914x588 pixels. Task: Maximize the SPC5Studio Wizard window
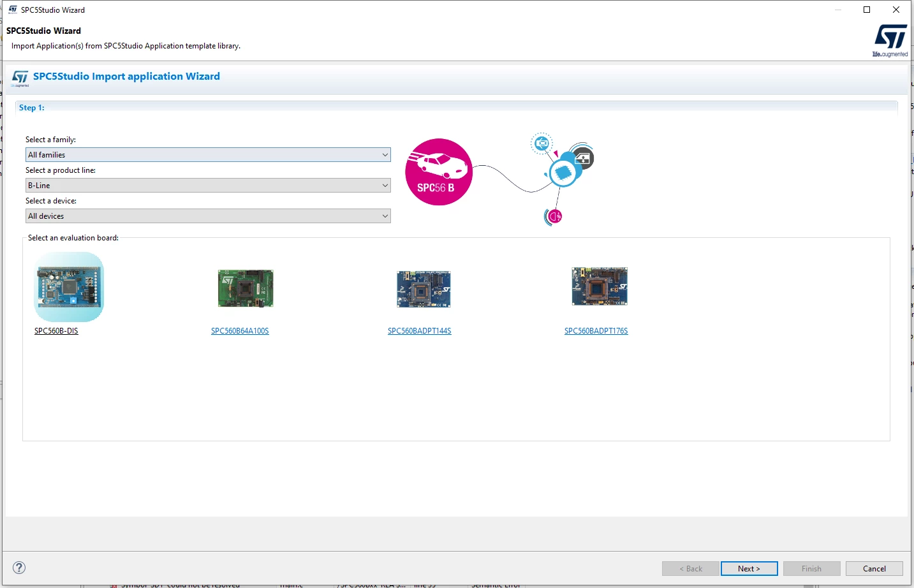click(x=867, y=10)
